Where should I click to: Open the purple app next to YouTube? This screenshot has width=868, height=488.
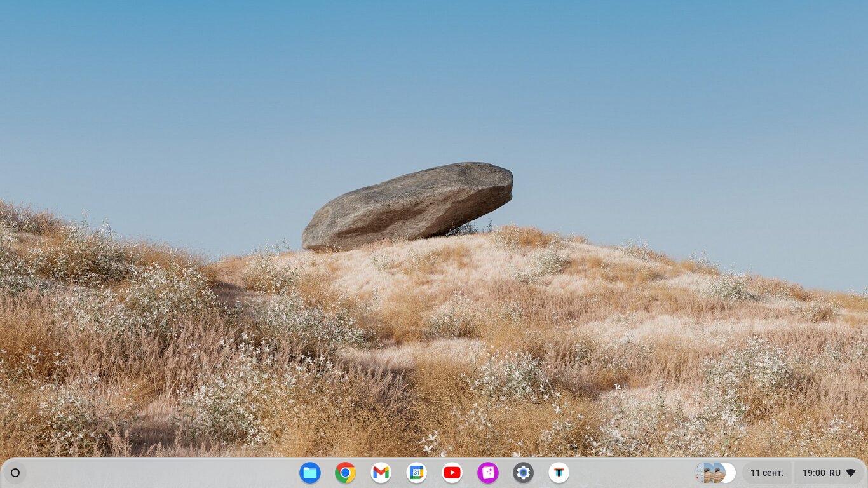click(488, 473)
